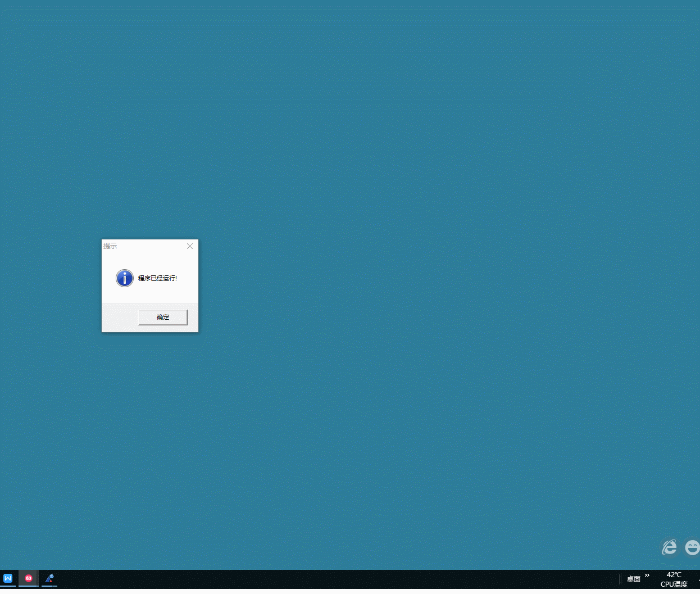This screenshot has height=594, width=700.
Task: Open the blue W app in the taskbar
Action: (x=8, y=578)
